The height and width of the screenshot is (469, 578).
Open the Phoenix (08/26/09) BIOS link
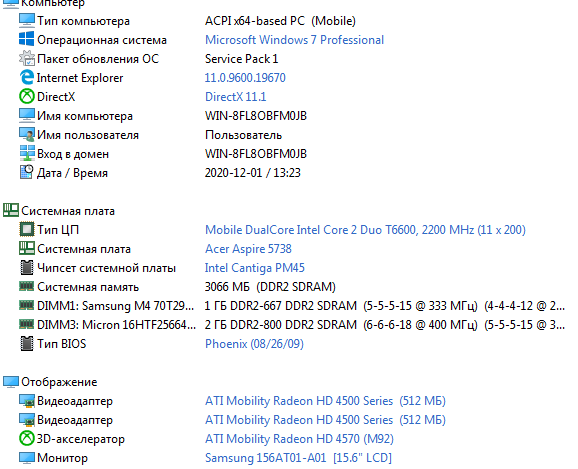[254, 344]
